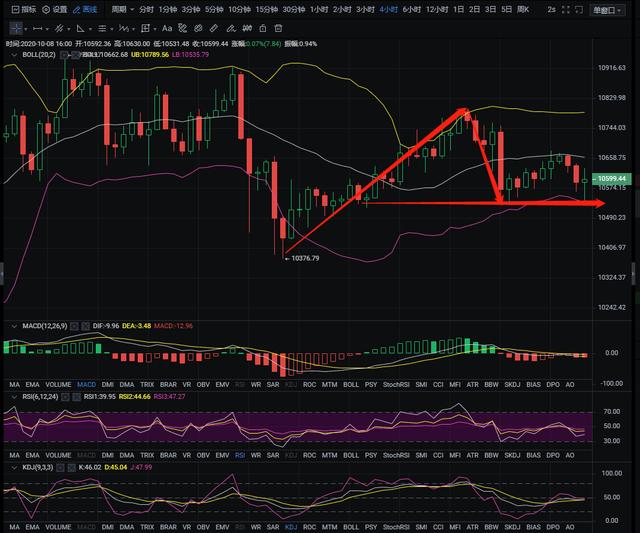The image size is (640, 533).
Task: Open the 单窗口 window layout dropdown
Action: (x=607, y=10)
